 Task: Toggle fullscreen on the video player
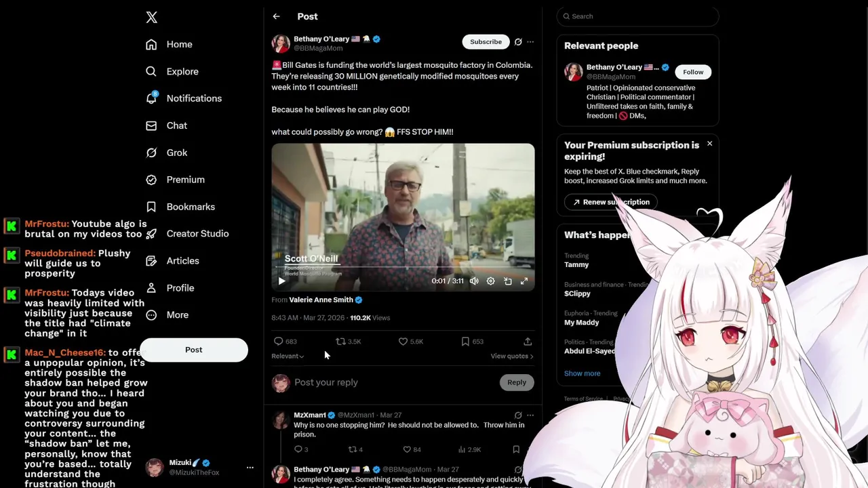pos(524,281)
